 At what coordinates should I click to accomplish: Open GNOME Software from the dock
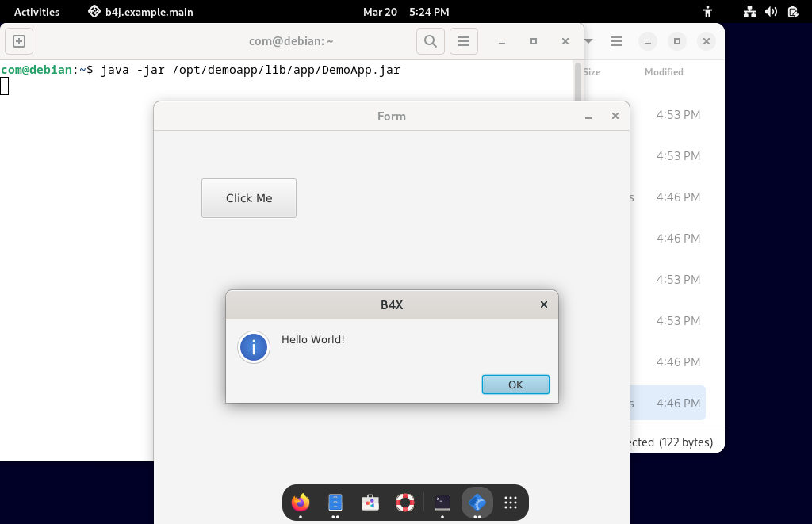(370, 502)
